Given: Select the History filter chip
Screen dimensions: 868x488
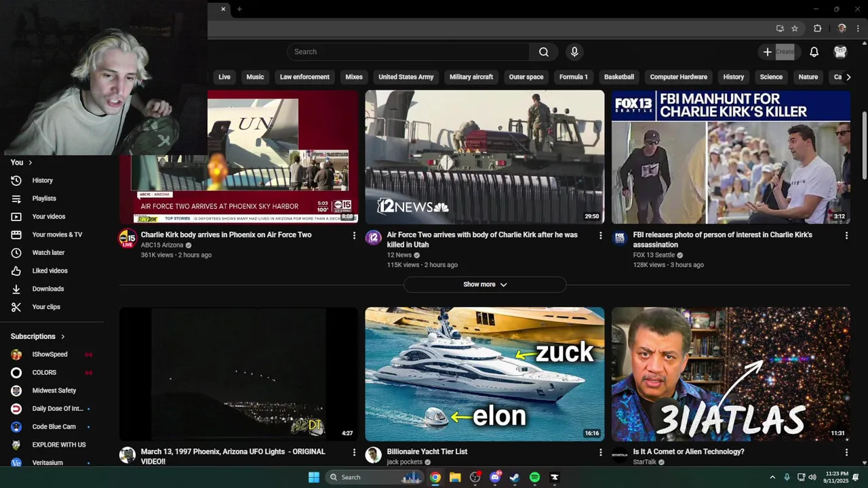Looking at the screenshot, I should pyautogui.click(x=734, y=77).
